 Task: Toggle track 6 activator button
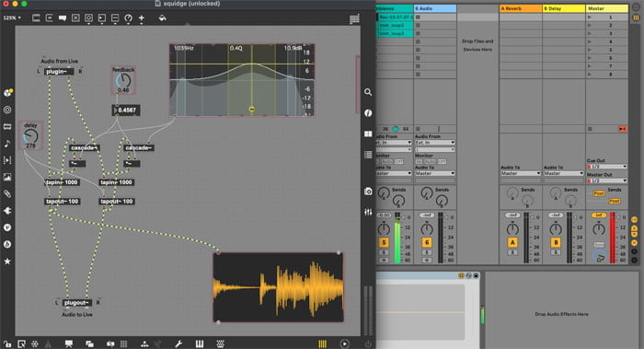tap(427, 242)
